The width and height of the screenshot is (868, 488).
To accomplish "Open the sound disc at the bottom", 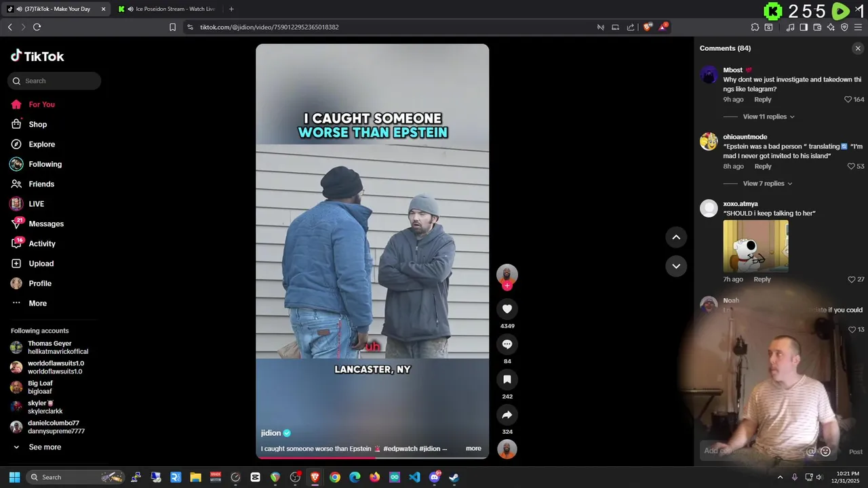I will pyautogui.click(x=507, y=449).
